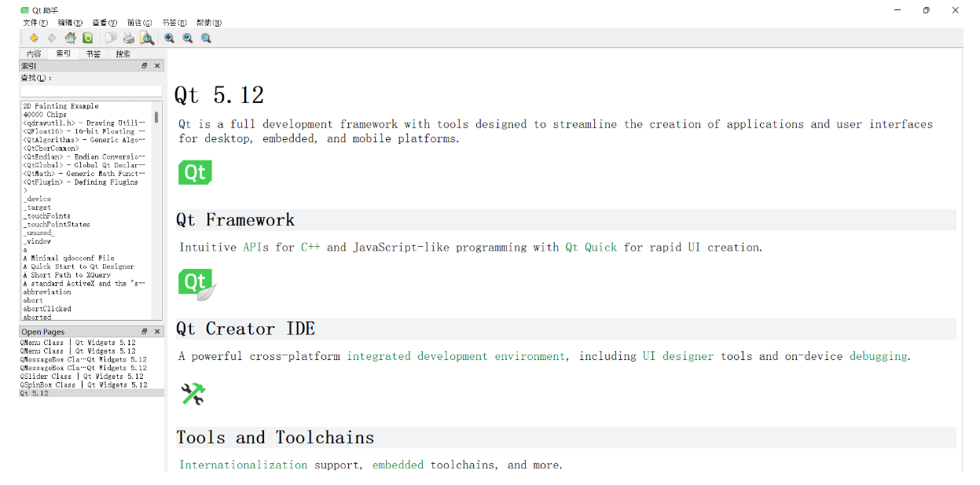This screenshot has width=980, height=485.
Task: Go back with the yellow left arrow
Action: tap(33, 38)
